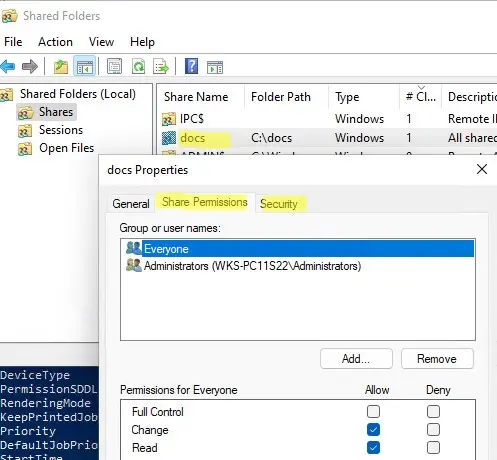Click the Remove button
This screenshot has width=497, height=460.
(437, 359)
